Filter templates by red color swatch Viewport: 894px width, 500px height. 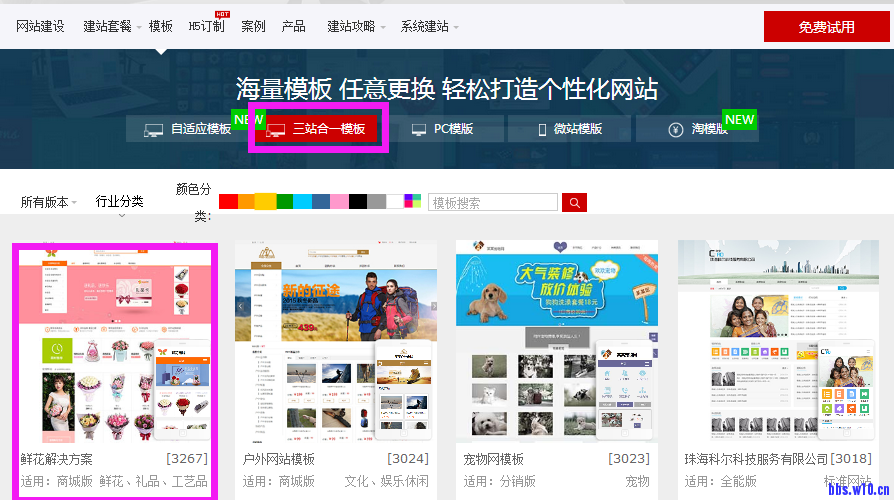tap(228, 201)
